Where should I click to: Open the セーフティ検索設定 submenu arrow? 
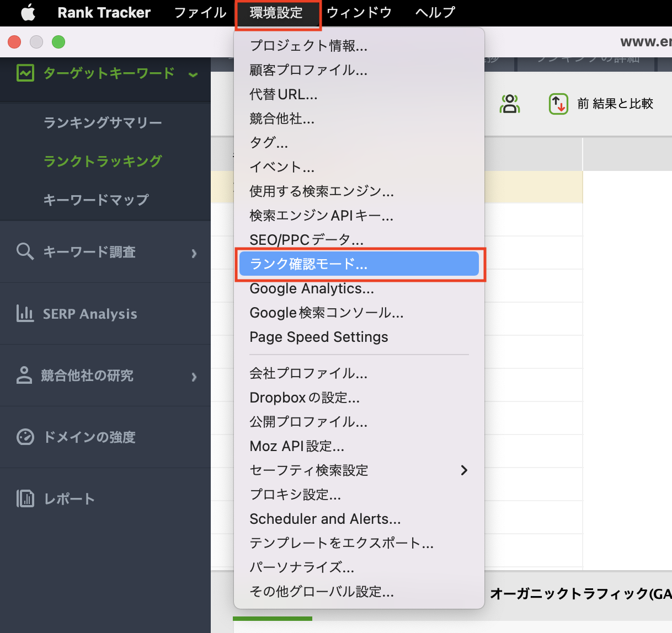click(464, 470)
